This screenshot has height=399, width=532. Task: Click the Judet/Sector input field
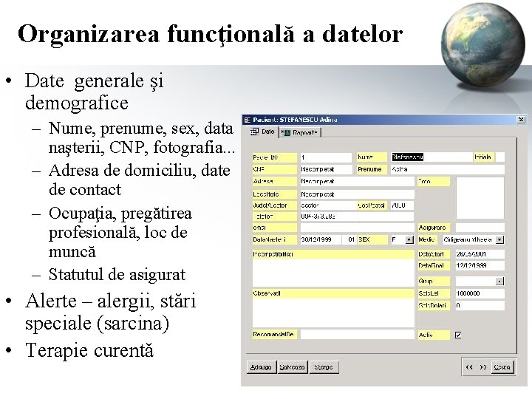[x=327, y=205]
